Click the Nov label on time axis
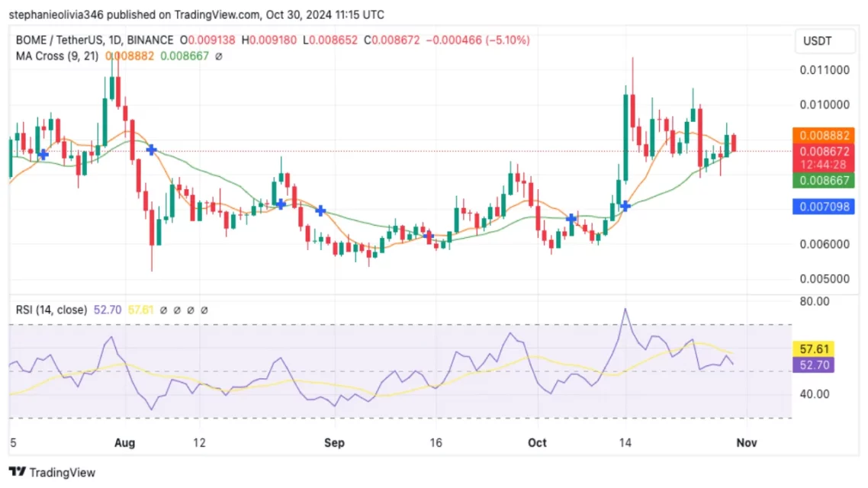Screen dimensions: 868x488 [747, 443]
